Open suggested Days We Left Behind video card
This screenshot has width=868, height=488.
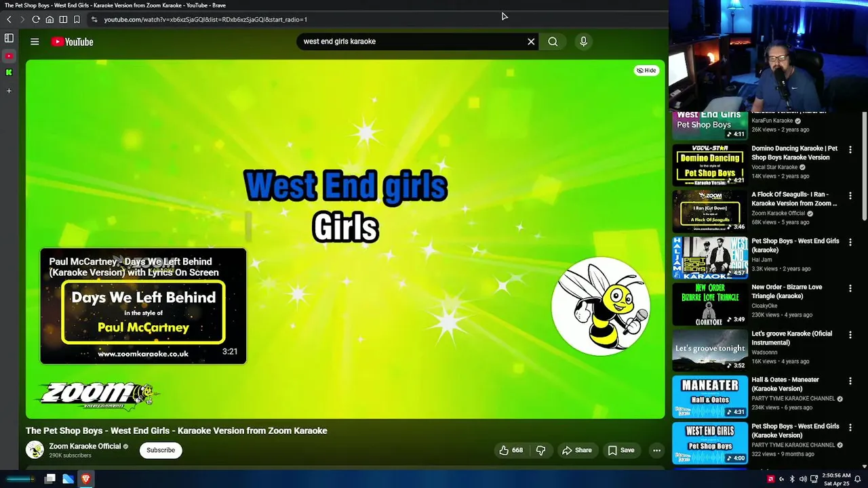[143, 306]
